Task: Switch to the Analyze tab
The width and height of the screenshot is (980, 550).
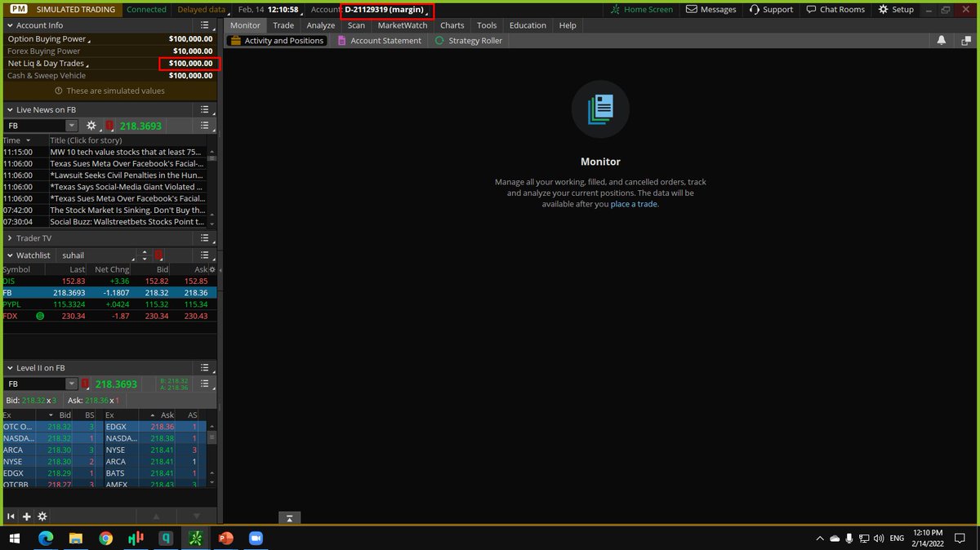Action: (x=321, y=25)
